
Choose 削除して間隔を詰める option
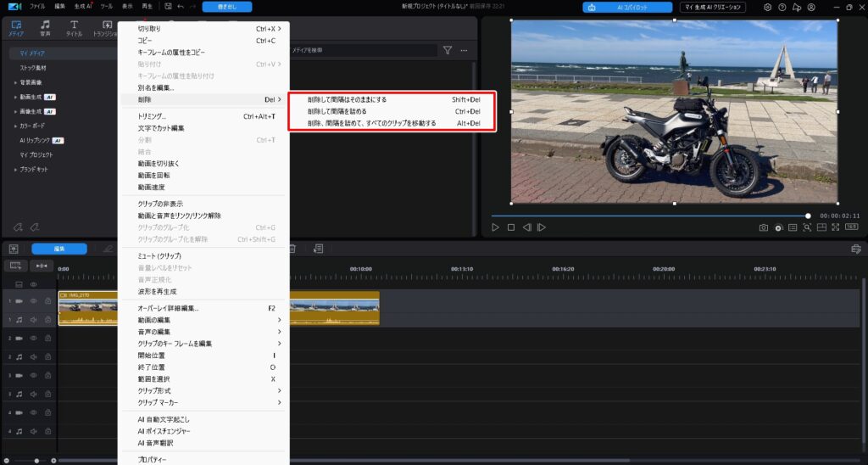(x=392, y=111)
